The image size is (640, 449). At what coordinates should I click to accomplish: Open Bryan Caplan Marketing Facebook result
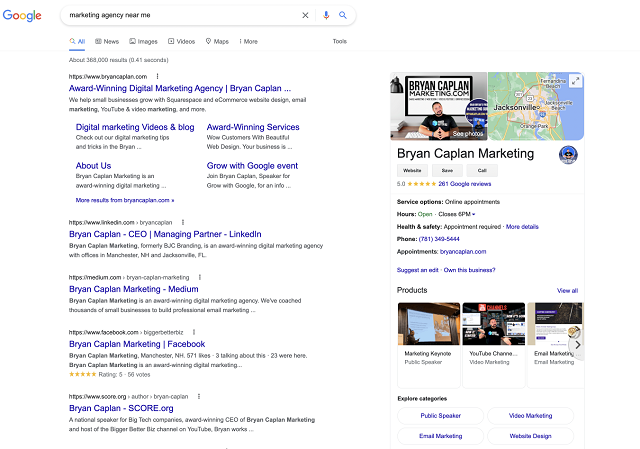click(x=137, y=344)
